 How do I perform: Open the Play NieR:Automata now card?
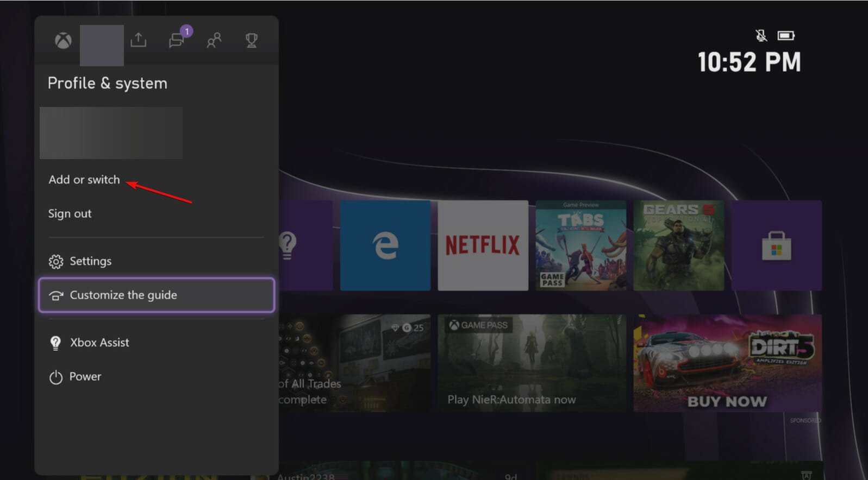point(532,363)
